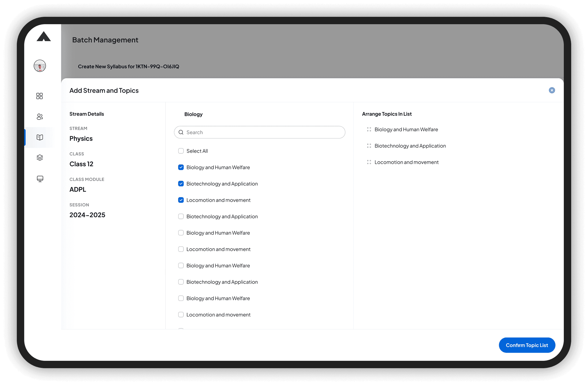Click the Confirm Topic List button
Screen dimensions: 588x385
tap(527, 345)
